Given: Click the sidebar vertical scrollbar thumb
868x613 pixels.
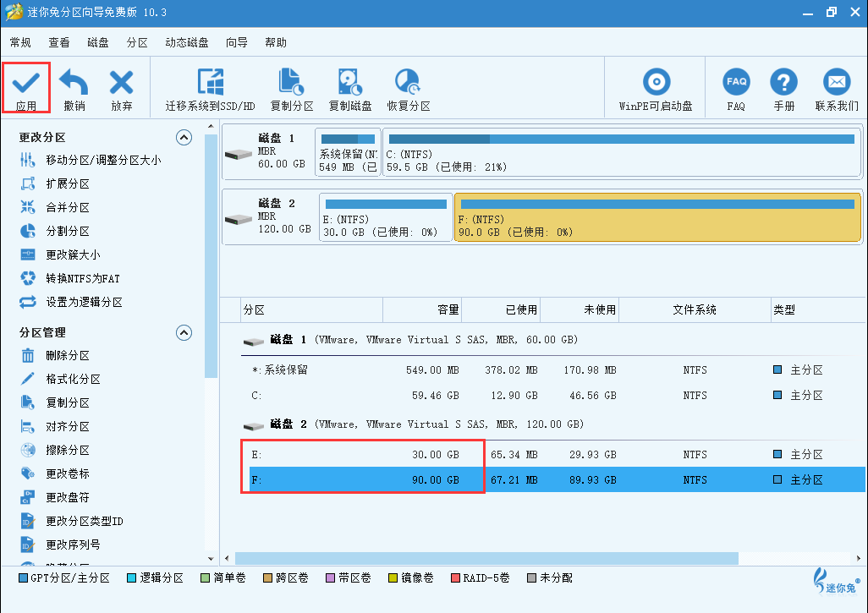Looking at the screenshot, I should pyautogui.click(x=211, y=255).
